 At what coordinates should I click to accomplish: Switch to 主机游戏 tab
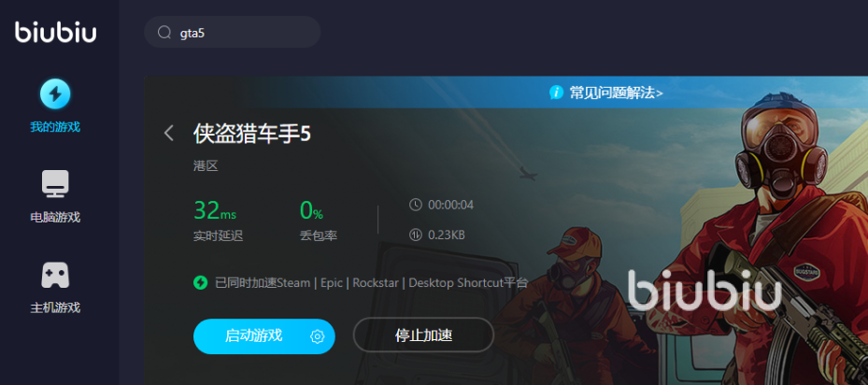pyautogui.click(x=55, y=307)
